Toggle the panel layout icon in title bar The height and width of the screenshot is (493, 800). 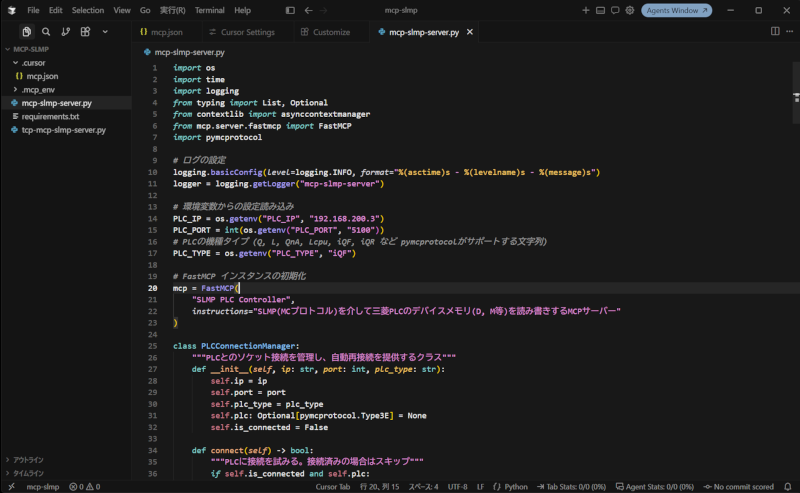[x=601, y=10]
